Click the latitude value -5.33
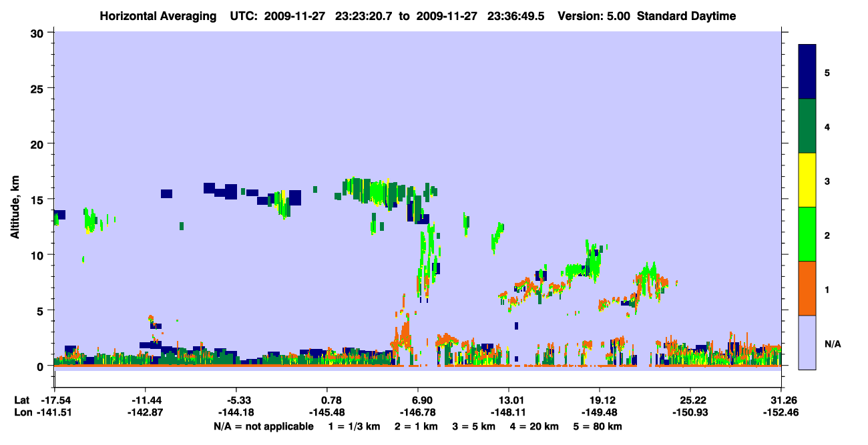 pyautogui.click(x=237, y=400)
